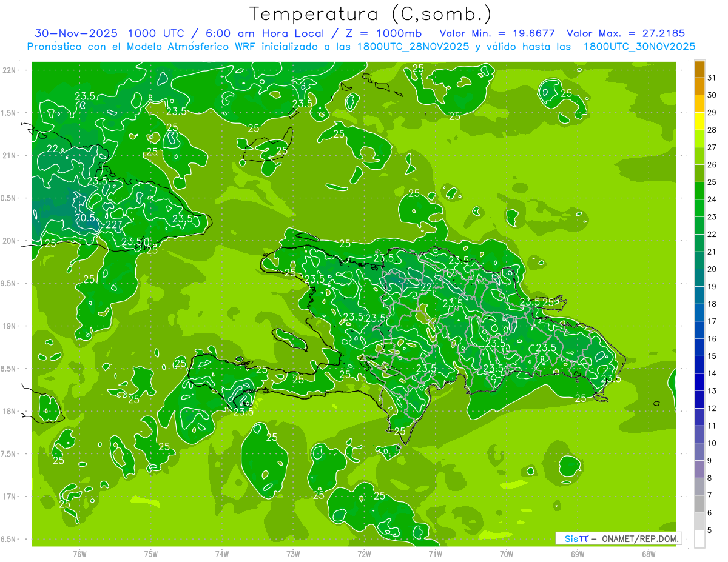Click the "74W" longitude axis label
The height and width of the screenshot is (562, 728).
(x=222, y=554)
